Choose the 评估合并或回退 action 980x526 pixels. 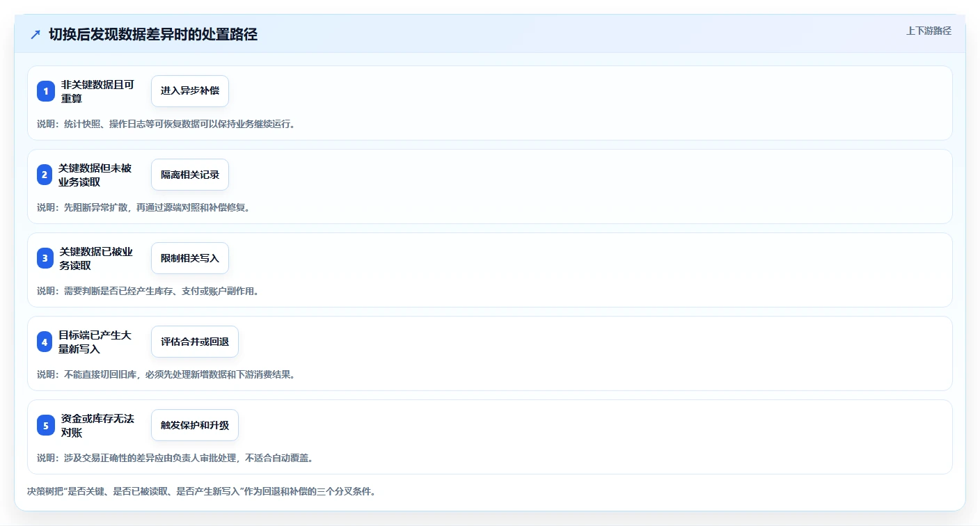(195, 342)
